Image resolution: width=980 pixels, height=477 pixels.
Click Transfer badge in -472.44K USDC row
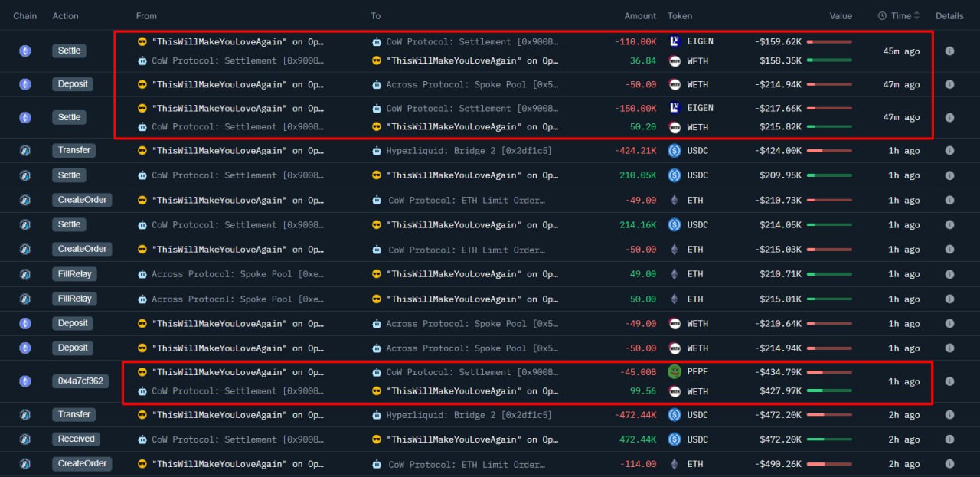coord(74,414)
